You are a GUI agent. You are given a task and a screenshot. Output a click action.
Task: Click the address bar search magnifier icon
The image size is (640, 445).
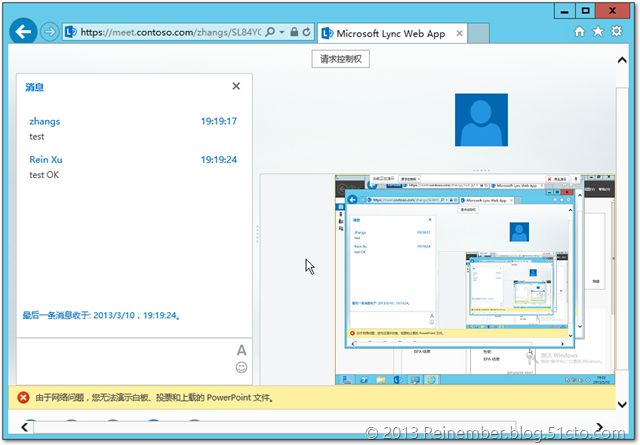click(270, 32)
